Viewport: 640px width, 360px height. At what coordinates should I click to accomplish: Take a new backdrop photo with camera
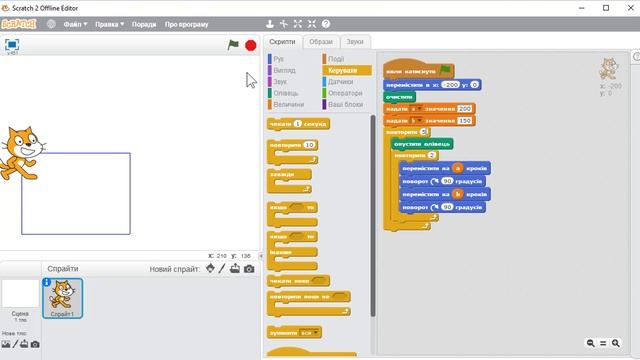35,344
